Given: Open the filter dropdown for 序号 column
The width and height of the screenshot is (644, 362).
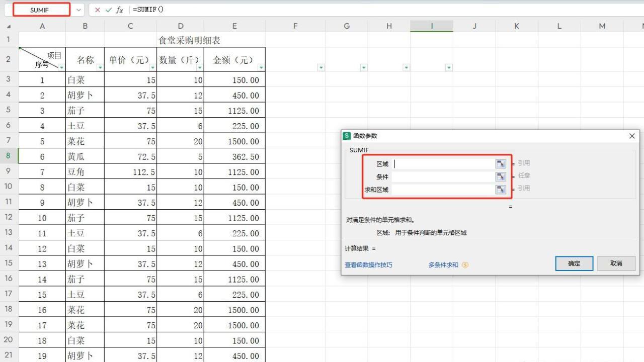Looking at the screenshot, I should coord(61,67).
